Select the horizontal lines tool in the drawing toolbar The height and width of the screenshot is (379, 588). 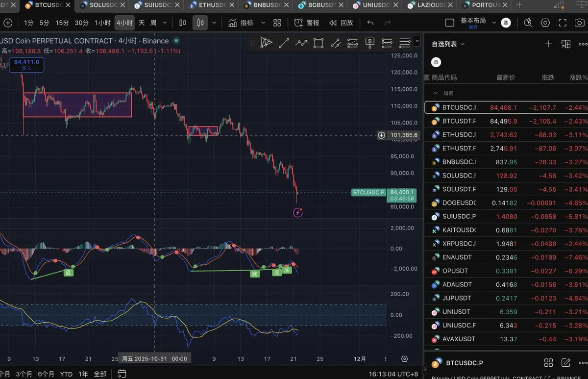404,43
